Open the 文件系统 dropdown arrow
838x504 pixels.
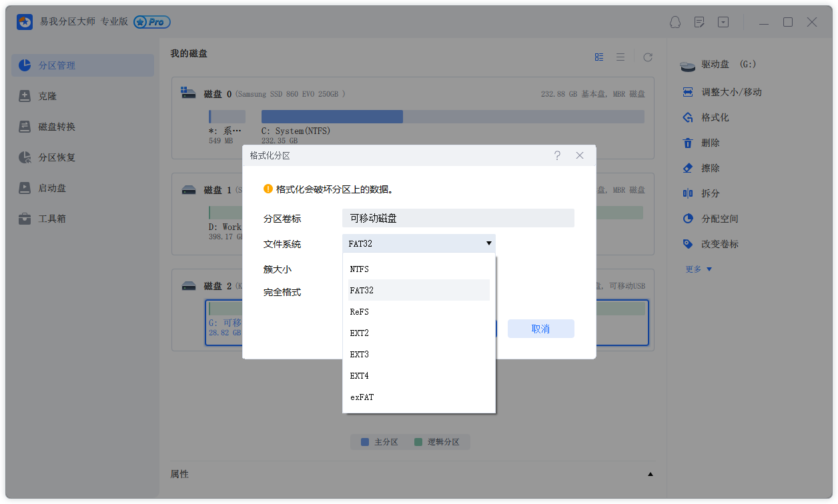click(489, 243)
